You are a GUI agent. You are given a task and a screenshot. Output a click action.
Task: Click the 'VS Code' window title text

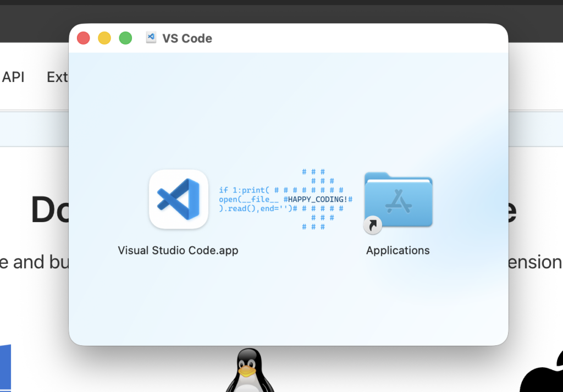187,38
